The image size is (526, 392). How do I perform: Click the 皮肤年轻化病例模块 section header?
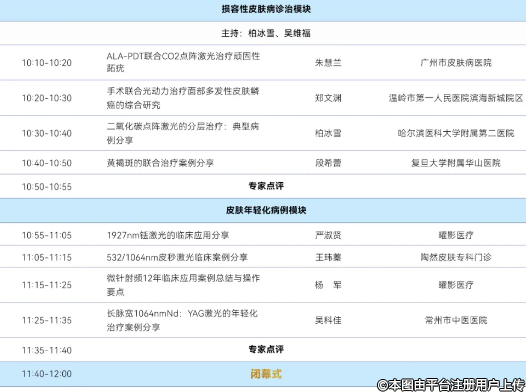[x=266, y=210]
